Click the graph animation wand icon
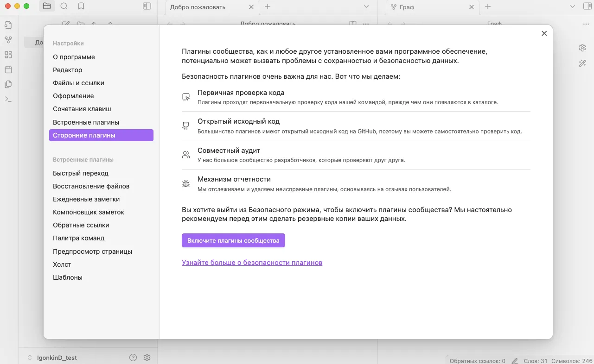This screenshot has height=364, width=594. coord(582,63)
